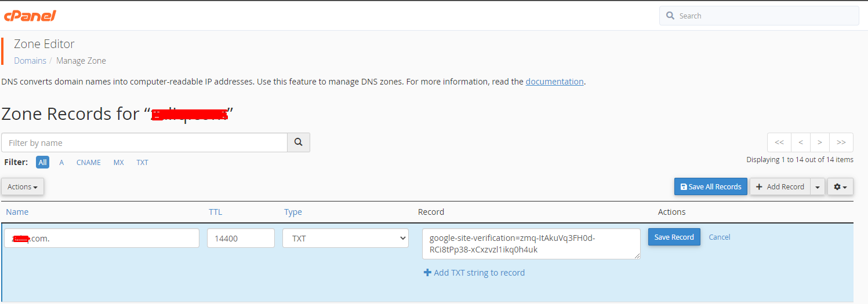
Task: Click the cPanel logo
Action: (x=30, y=16)
